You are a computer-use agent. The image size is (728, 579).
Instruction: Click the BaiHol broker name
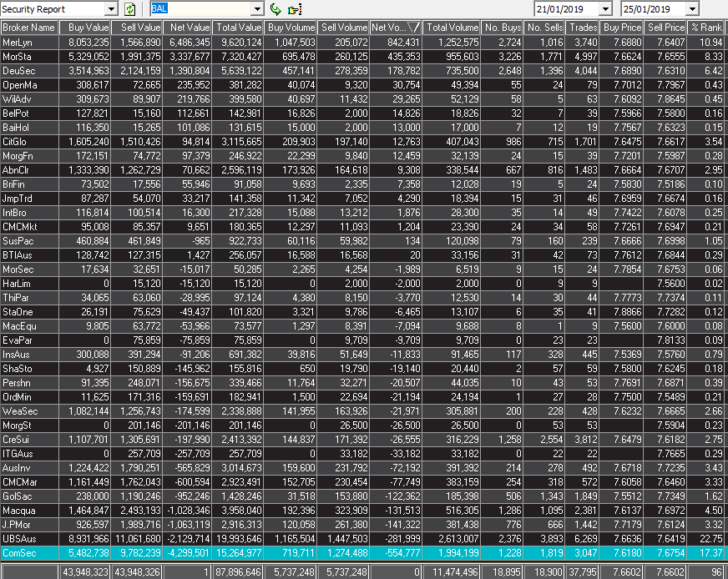[x=16, y=128]
